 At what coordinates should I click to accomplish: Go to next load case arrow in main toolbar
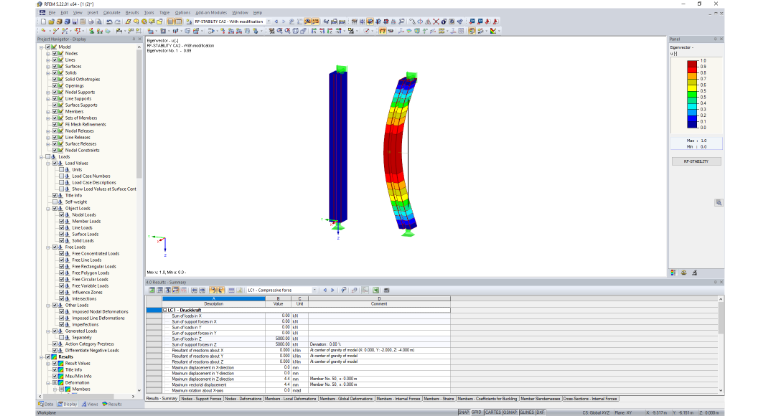click(x=284, y=22)
